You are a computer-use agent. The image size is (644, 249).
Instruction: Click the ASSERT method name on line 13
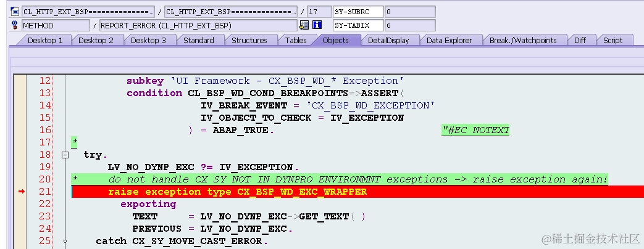[x=380, y=93]
